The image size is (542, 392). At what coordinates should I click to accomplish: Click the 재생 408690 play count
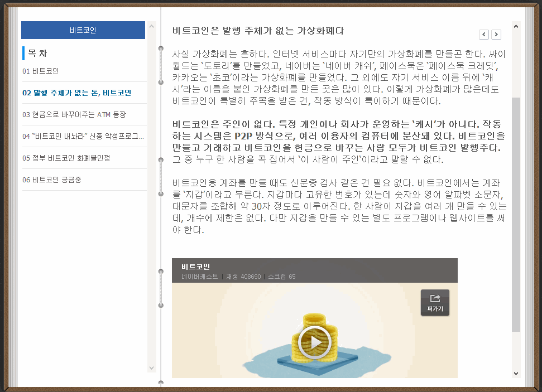click(x=243, y=277)
